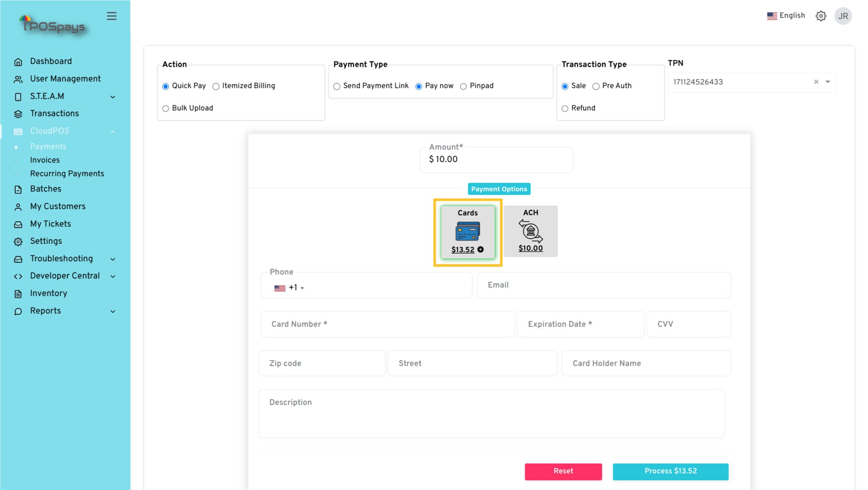The height and width of the screenshot is (490, 868).
Task: Click the Card Number input field
Action: pyautogui.click(x=387, y=324)
